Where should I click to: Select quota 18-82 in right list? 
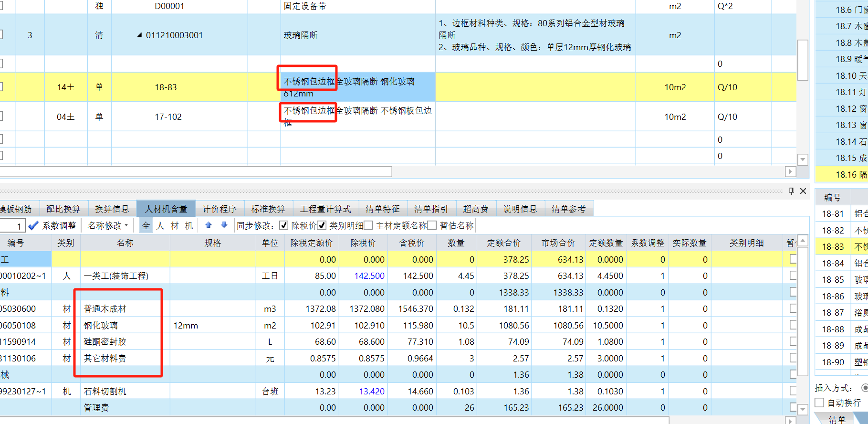pos(842,230)
